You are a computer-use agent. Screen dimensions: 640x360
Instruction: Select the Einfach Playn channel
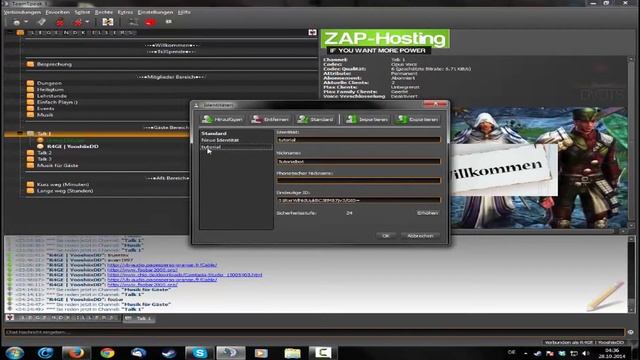57,102
